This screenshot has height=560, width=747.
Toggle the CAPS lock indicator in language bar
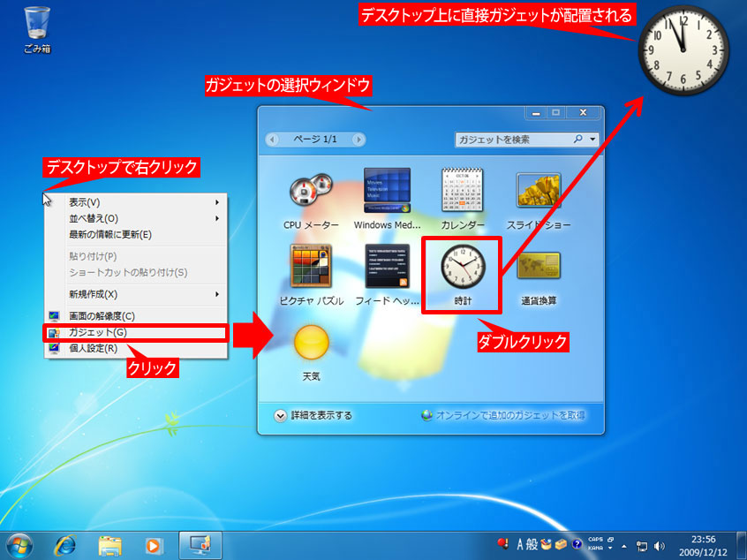tap(595, 539)
